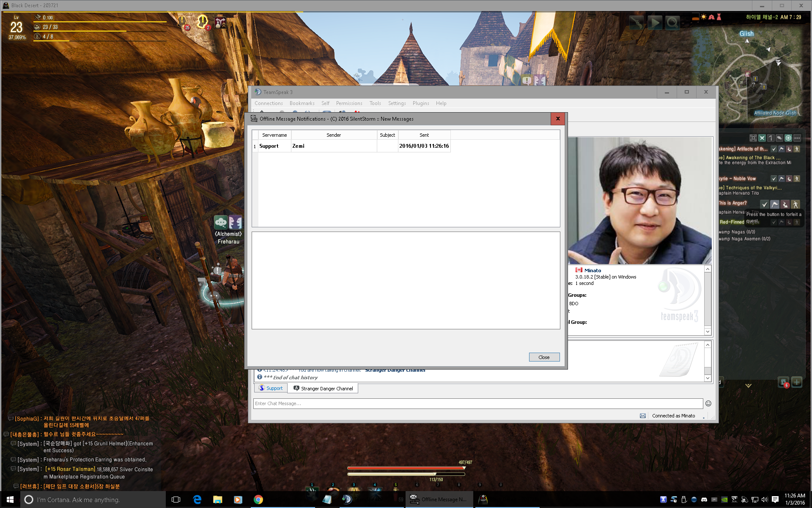
Task: Sort messages by Servername column header
Action: click(274, 135)
